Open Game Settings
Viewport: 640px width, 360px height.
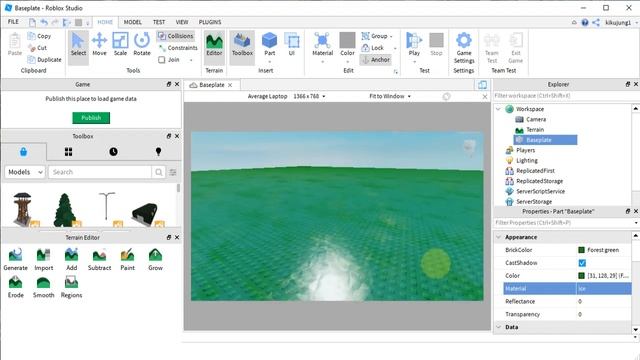point(464,48)
